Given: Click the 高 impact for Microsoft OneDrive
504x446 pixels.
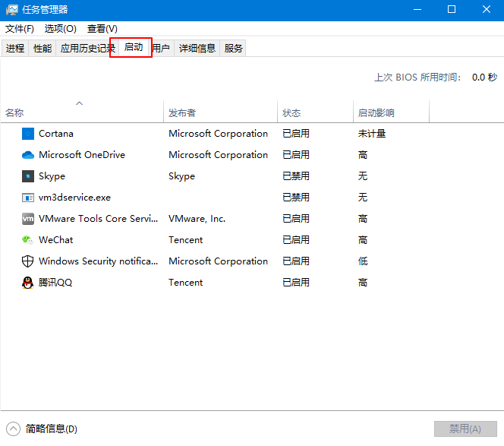Looking at the screenshot, I should (363, 155).
